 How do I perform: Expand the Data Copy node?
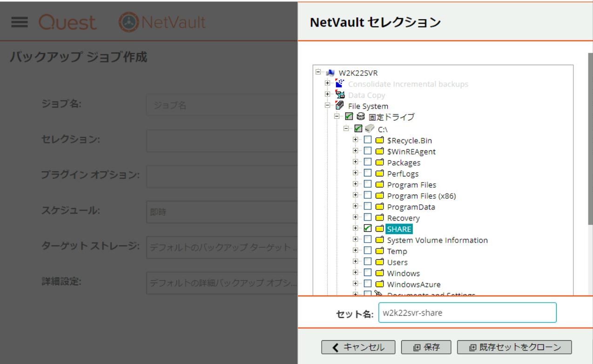[x=328, y=94]
